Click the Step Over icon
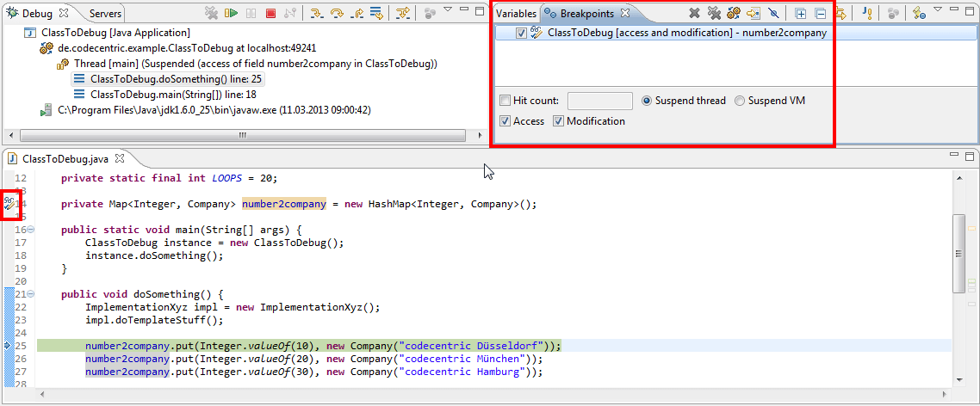Screen dimensions: 980x406 tap(336, 13)
